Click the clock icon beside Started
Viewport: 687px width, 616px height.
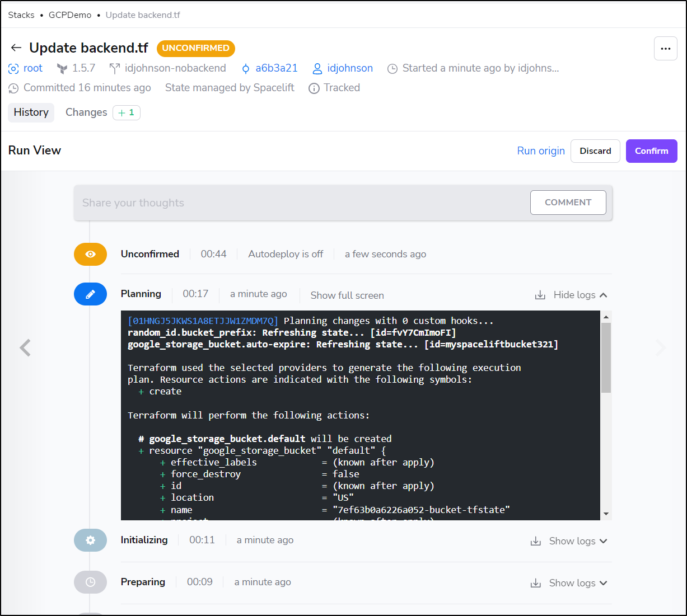point(392,68)
